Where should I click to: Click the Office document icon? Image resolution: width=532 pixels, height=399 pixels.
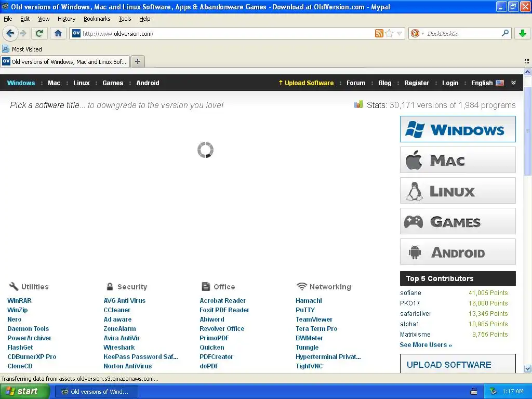pyautogui.click(x=206, y=286)
